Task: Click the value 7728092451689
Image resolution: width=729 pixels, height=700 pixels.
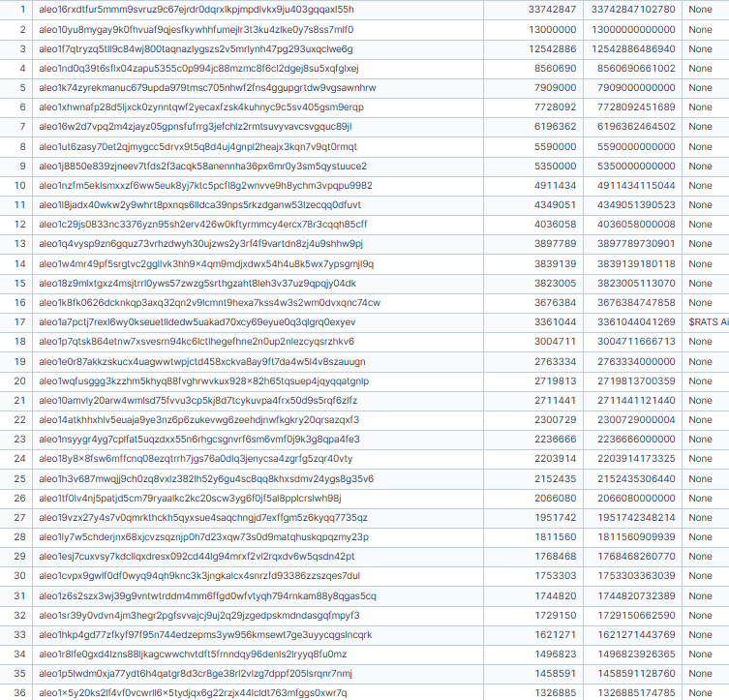Action: [x=636, y=107]
